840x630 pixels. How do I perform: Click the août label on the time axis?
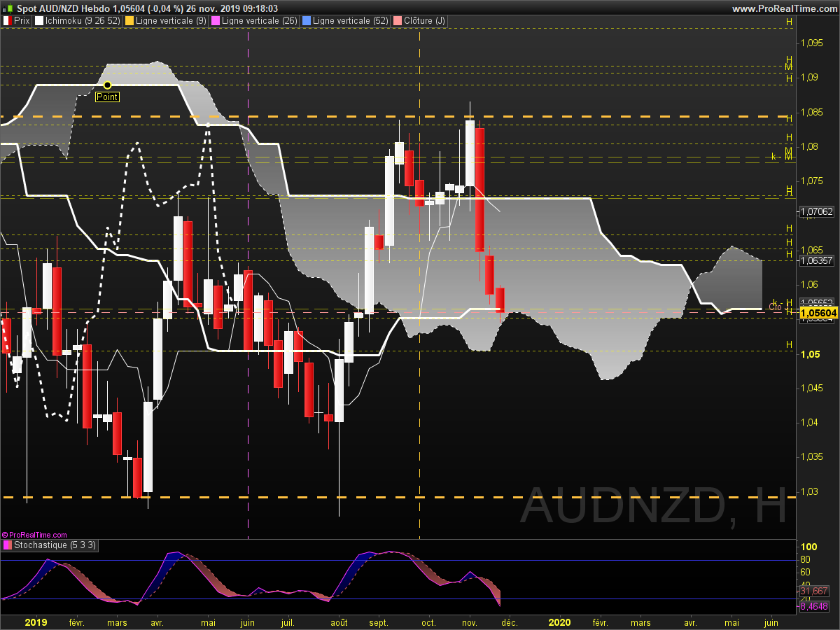coord(339,622)
